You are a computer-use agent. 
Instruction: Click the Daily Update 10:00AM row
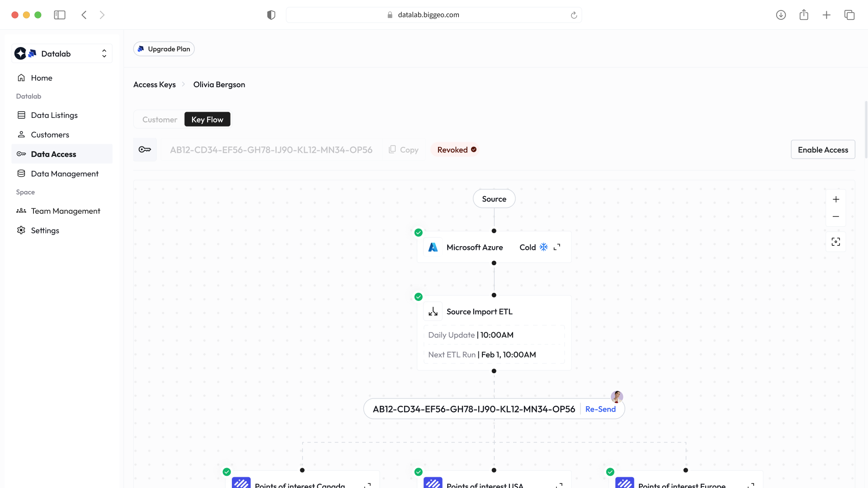pos(494,335)
